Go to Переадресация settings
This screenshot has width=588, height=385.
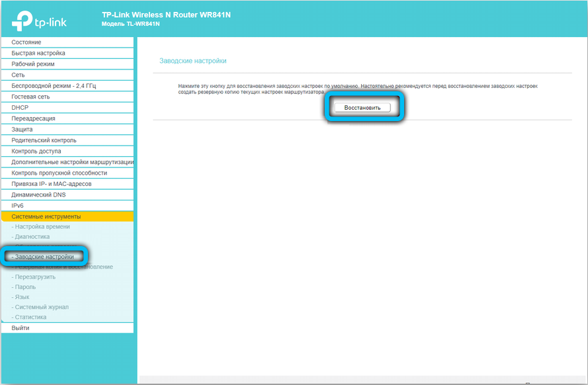tap(33, 118)
